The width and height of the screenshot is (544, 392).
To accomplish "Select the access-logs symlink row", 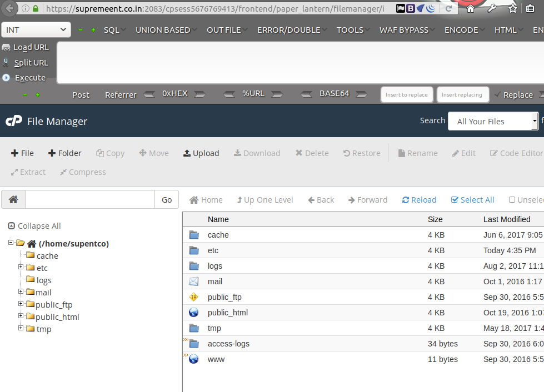I will pos(363,344).
